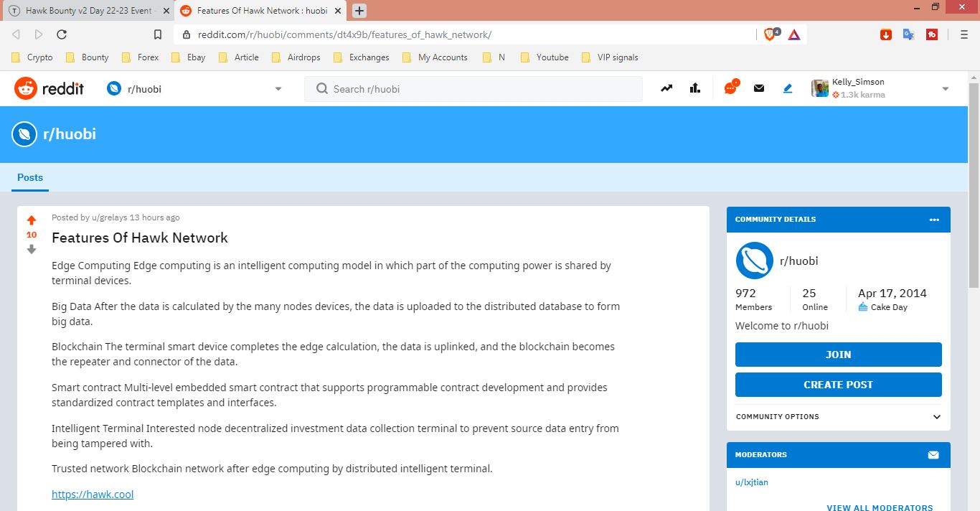Viewport: 980px width, 511px height.
Task: Click the Search r/huobi field
Action: [473, 89]
